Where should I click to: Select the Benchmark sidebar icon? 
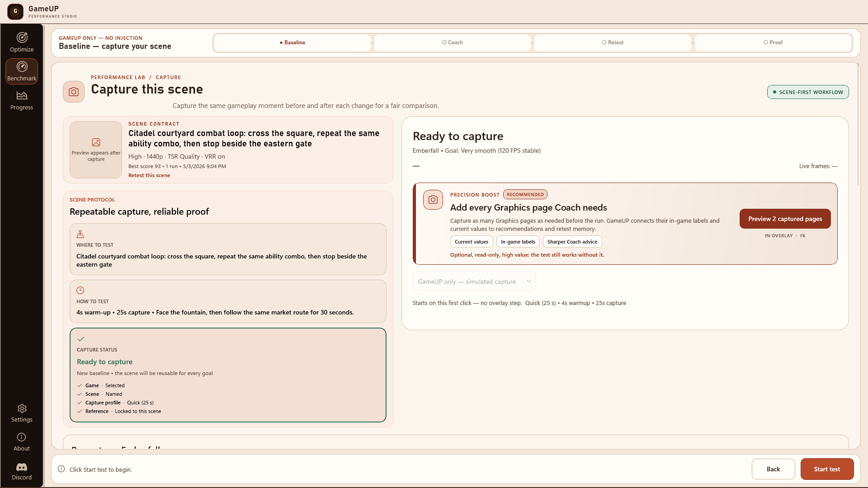(22, 71)
